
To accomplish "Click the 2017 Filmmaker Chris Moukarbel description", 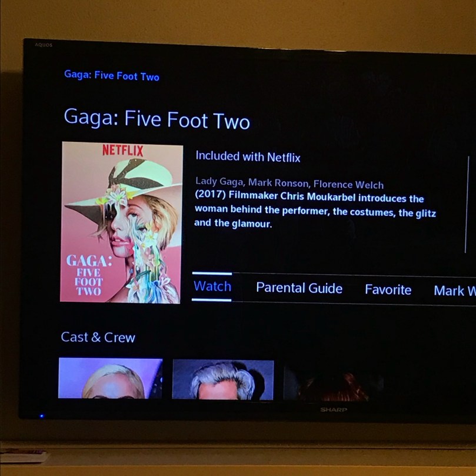I will pos(315,211).
